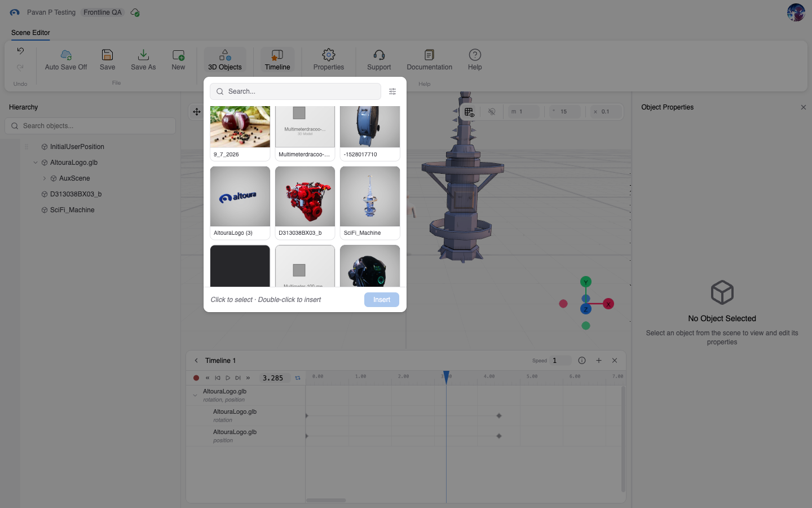812x508 pixels.
Task: Open the Documentation icon
Action: click(x=430, y=55)
